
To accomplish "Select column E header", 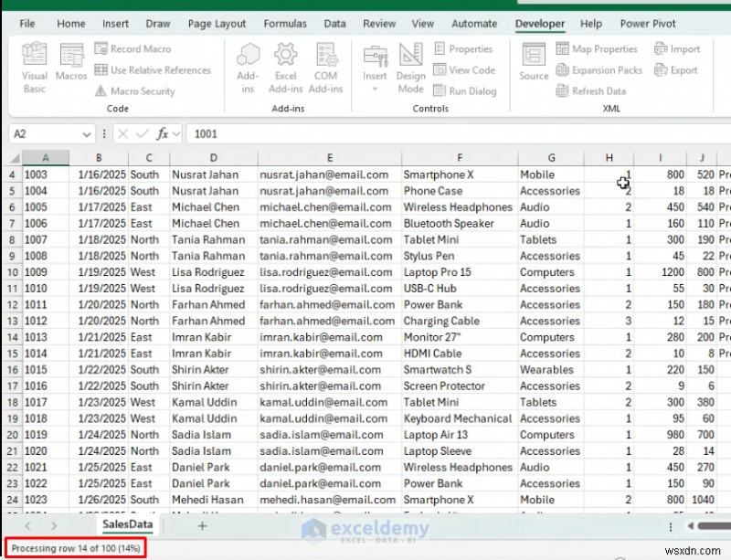I will pos(330,158).
